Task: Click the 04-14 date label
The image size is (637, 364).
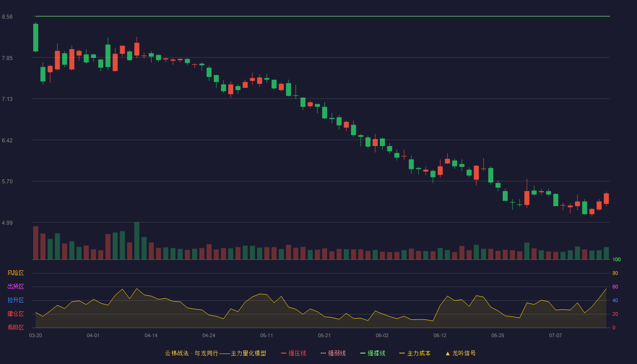Action: coord(151,335)
